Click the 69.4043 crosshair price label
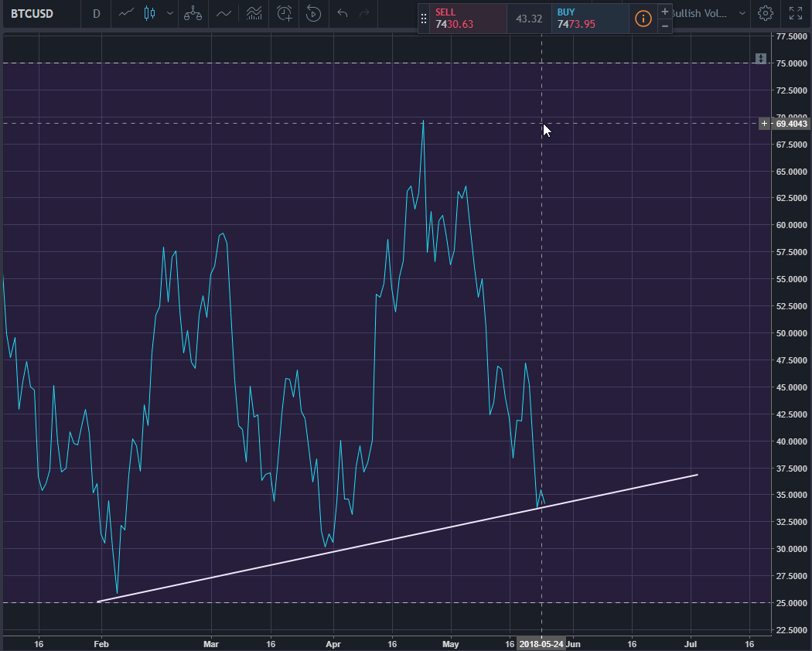812x651 pixels. [791, 124]
